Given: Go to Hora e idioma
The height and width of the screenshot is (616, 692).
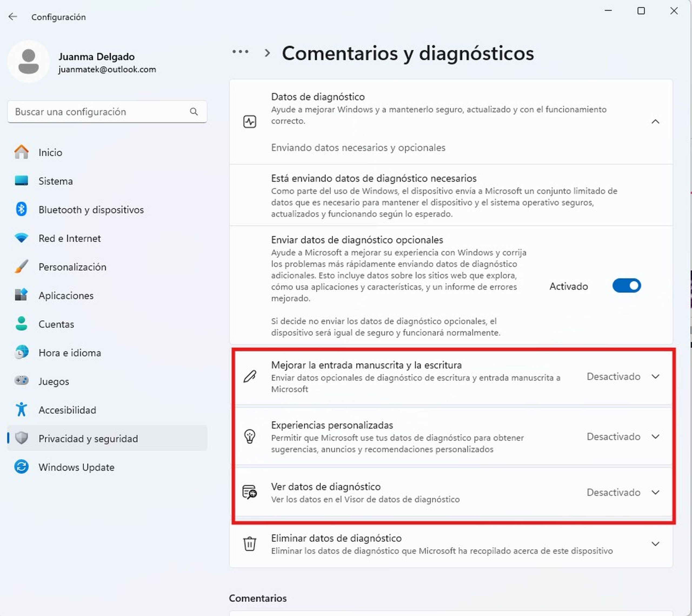Looking at the screenshot, I should point(107,352).
